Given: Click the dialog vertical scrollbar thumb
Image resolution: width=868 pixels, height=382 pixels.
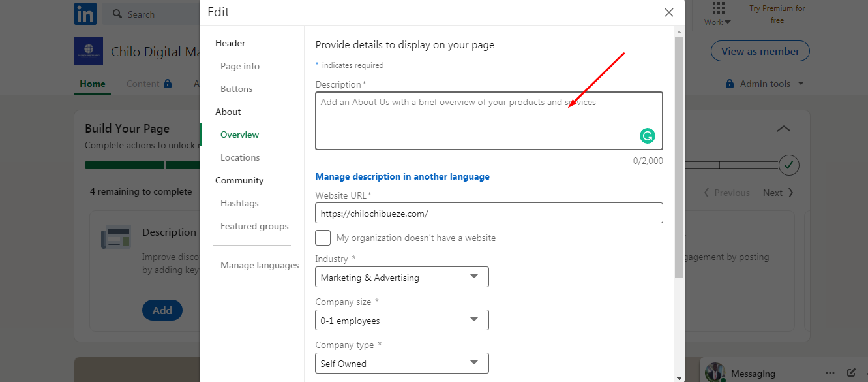Looking at the screenshot, I should [679, 157].
